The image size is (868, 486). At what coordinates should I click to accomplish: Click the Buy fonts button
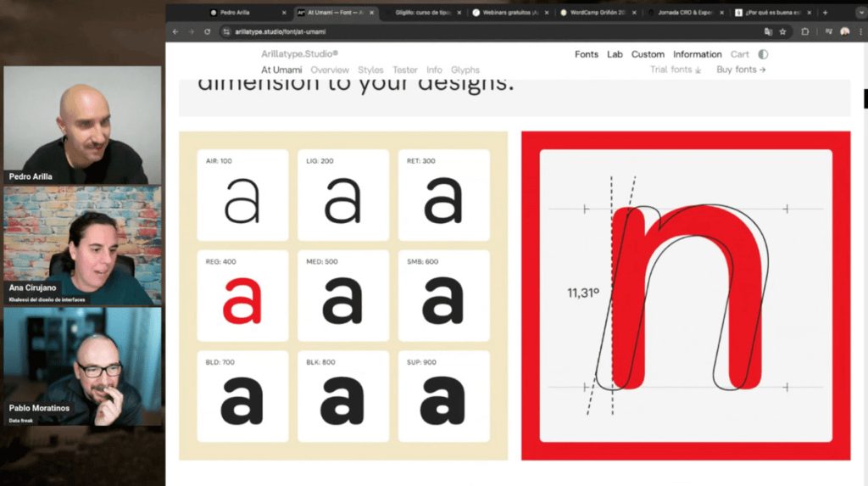741,70
